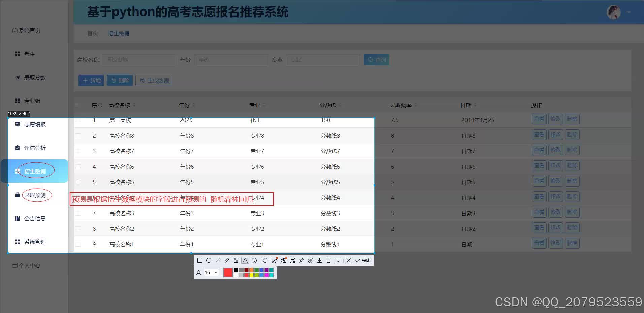Image resolution: width=644 pixels, height=313 pixels.
Task: Click the OCR text recognition icon
Action: tap(292, 260)
